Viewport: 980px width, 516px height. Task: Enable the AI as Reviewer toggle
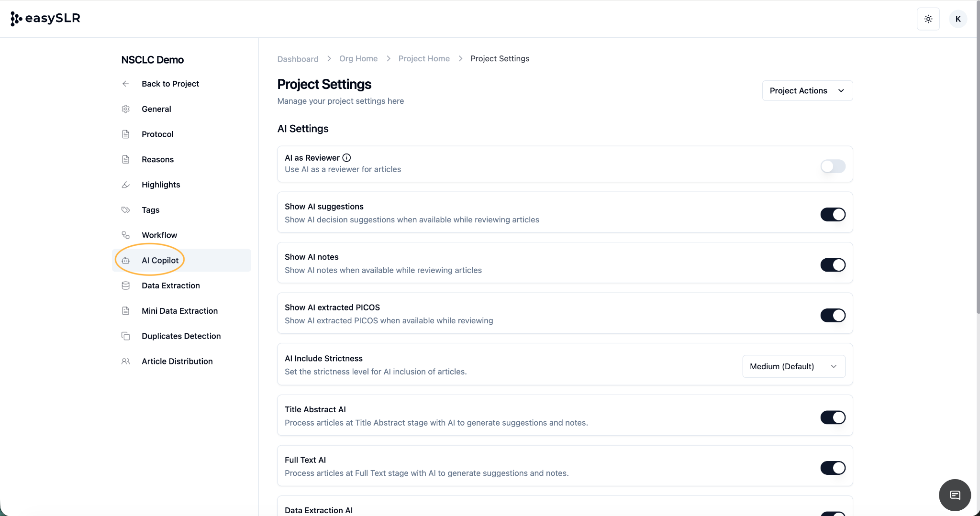click(833, 166)
